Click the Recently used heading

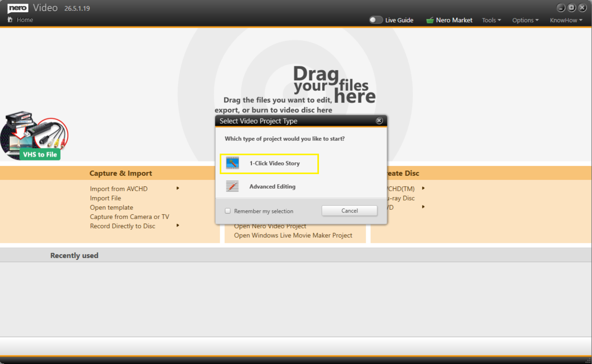point(74,255)
